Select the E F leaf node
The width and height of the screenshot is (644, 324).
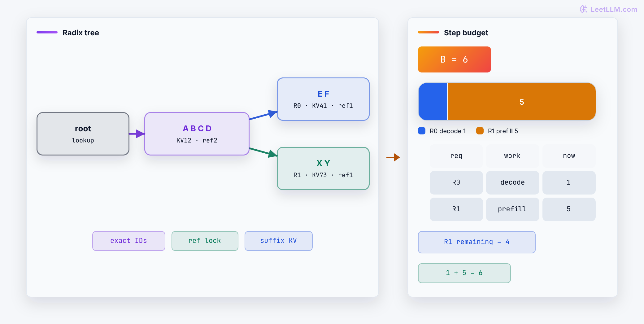[x=323, y=99]
